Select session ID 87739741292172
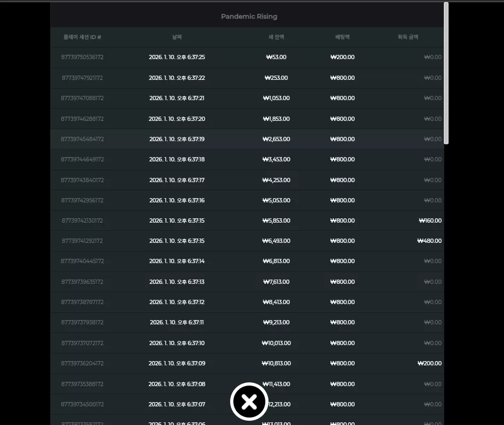Image resolution: width=504 pixels, height=425 pixels. pos(82,241)
